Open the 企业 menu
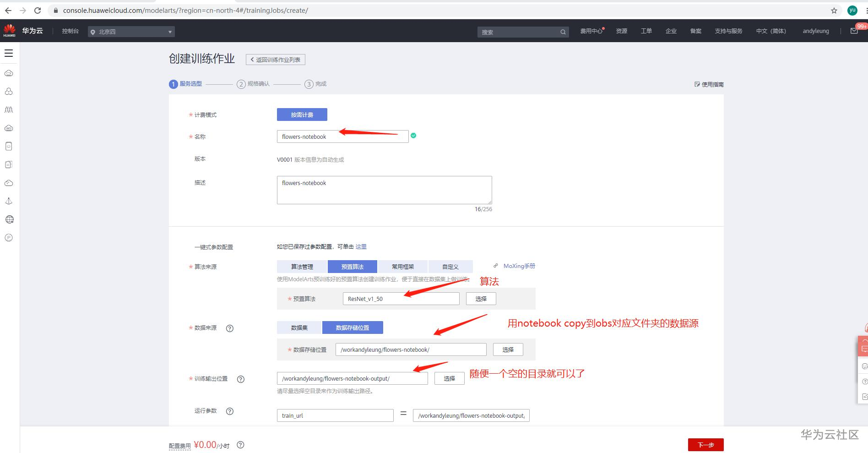 click(671, 31)
